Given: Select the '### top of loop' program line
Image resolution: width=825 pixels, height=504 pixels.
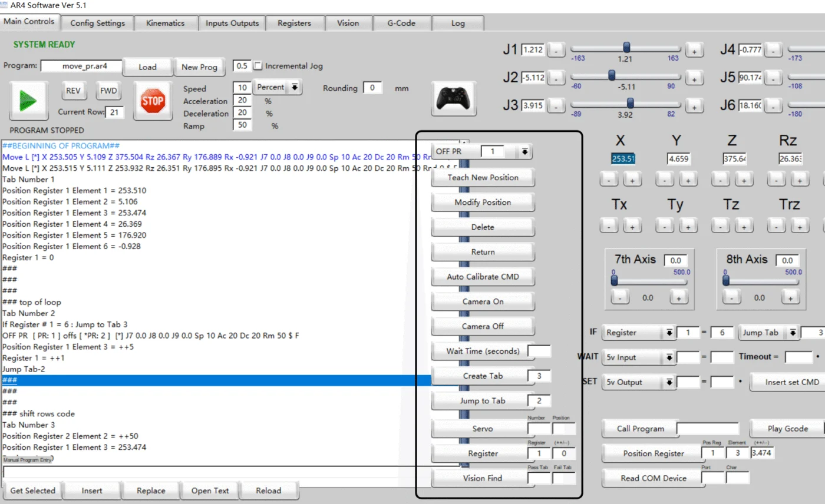Looking at the screenshot, I should (229, 302).
